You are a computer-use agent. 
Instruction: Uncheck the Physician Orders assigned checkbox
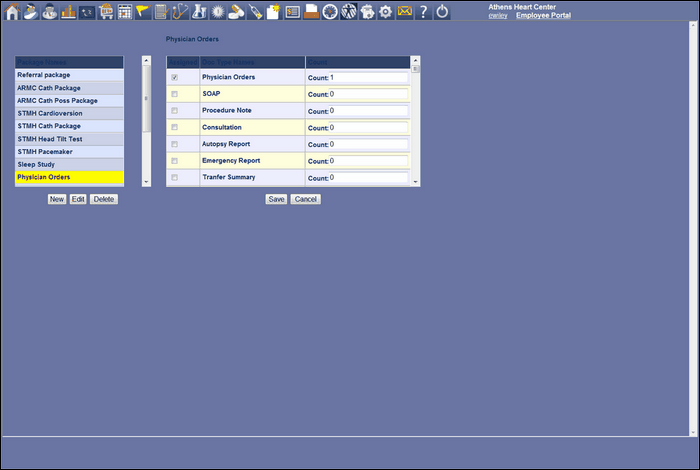tap(175, 77)
